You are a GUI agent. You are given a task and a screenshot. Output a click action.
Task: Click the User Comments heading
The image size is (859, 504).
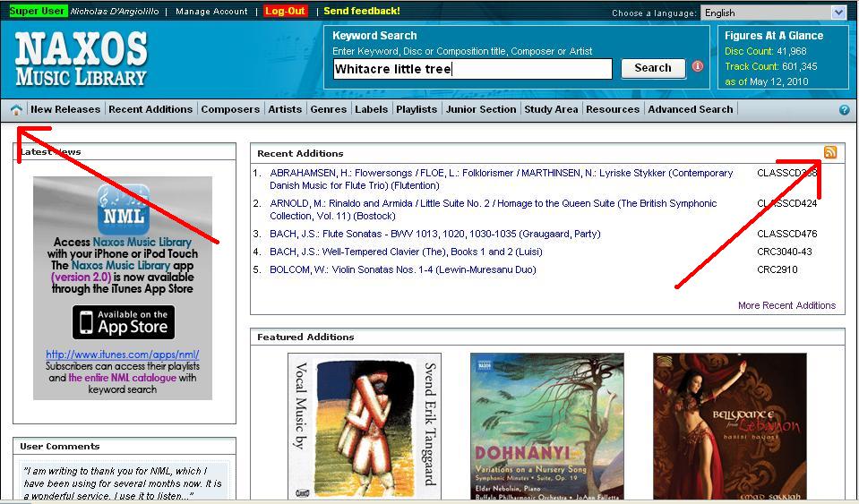click(60, 446)
